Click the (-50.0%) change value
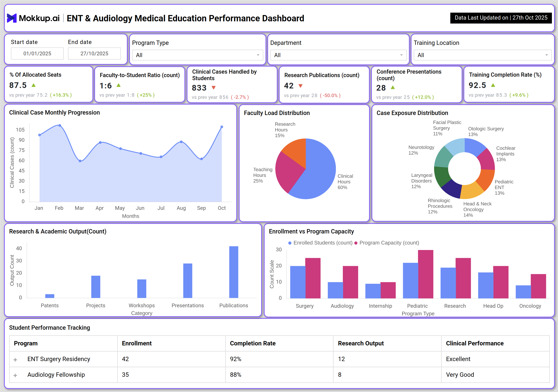 pyautogui.click(x=330, y=95)
